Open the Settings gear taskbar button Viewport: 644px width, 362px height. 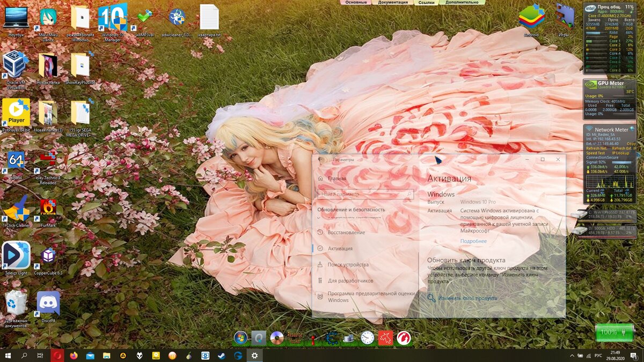(254, 355)
